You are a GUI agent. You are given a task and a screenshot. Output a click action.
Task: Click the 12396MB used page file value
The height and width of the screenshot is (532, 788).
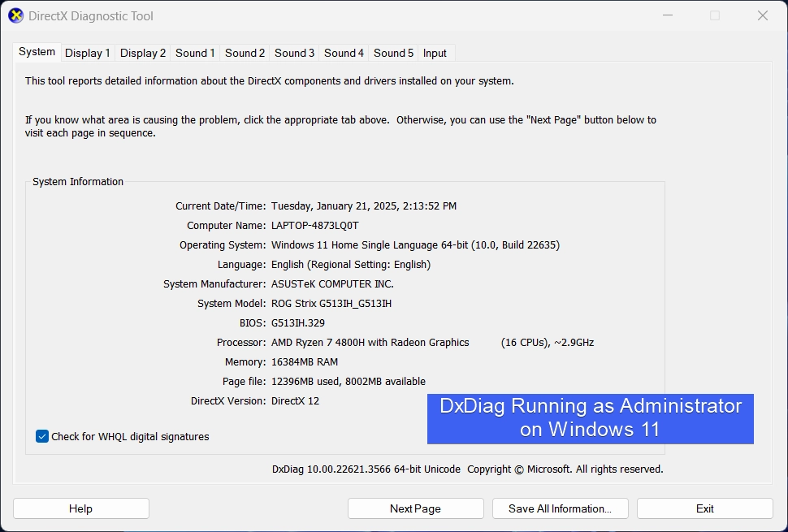coord(349,381)
